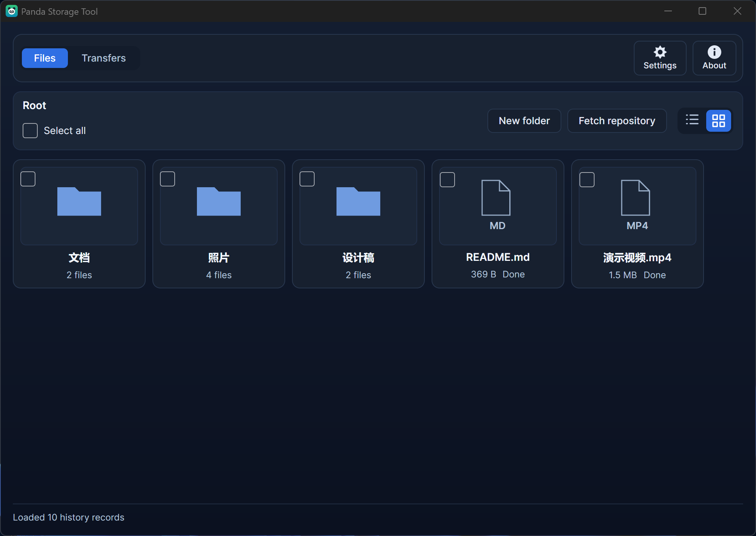Screen dimensions: 756x536
Task: Click the 演示视频.mp4 file name
Action: click(638, 258)
